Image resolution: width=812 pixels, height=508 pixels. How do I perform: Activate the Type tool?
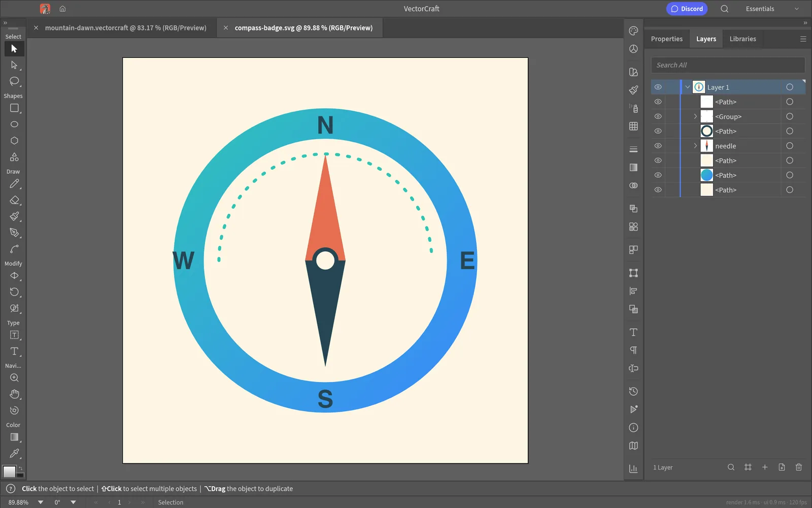click(14, 352)
